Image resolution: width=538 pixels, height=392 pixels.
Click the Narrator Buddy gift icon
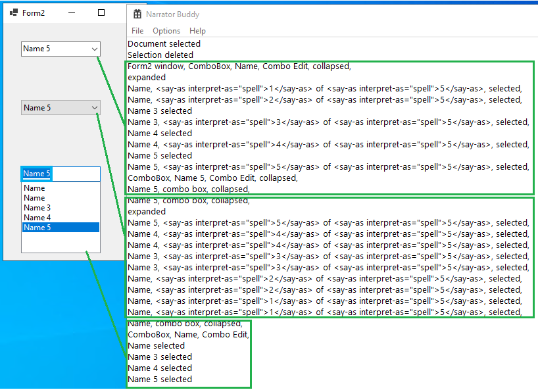(137, 14)
